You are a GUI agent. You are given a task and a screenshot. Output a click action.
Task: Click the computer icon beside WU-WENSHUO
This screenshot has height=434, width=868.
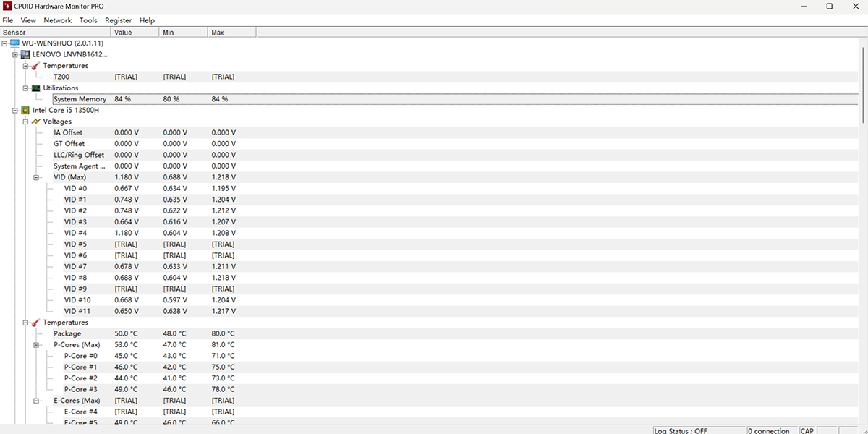coord(14,43)
